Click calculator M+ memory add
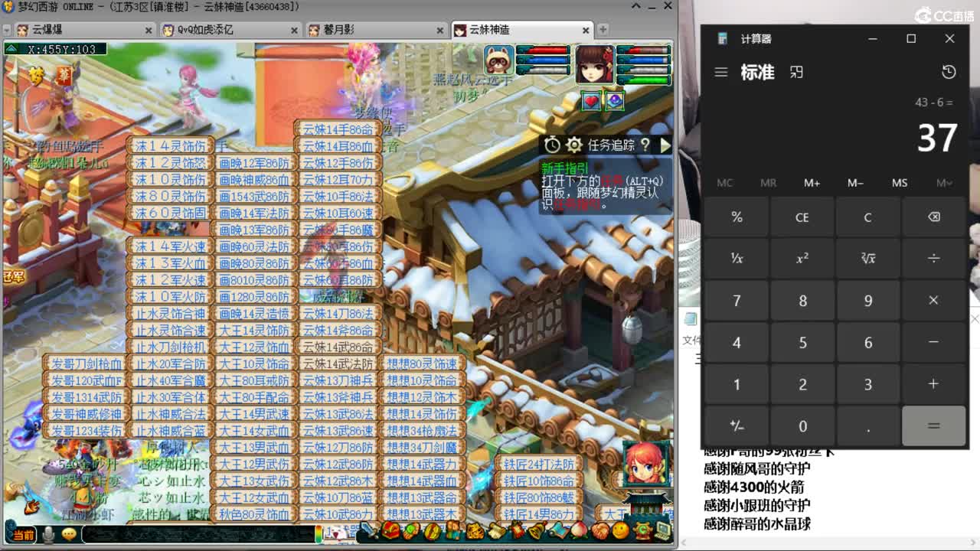The width and height of the screenshot is (980, 551). point(812,183)
